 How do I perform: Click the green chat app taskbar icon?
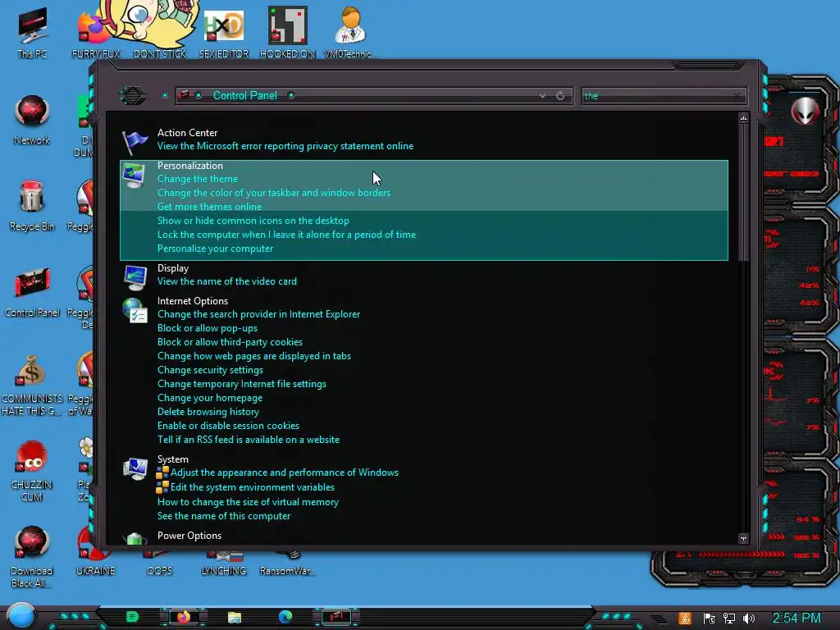(132, 617)
